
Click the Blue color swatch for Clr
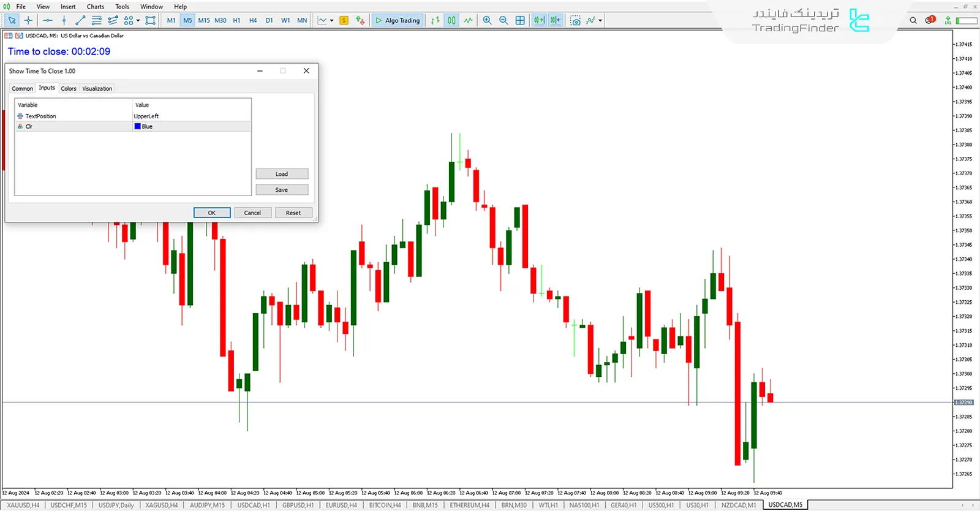(138, 126)
